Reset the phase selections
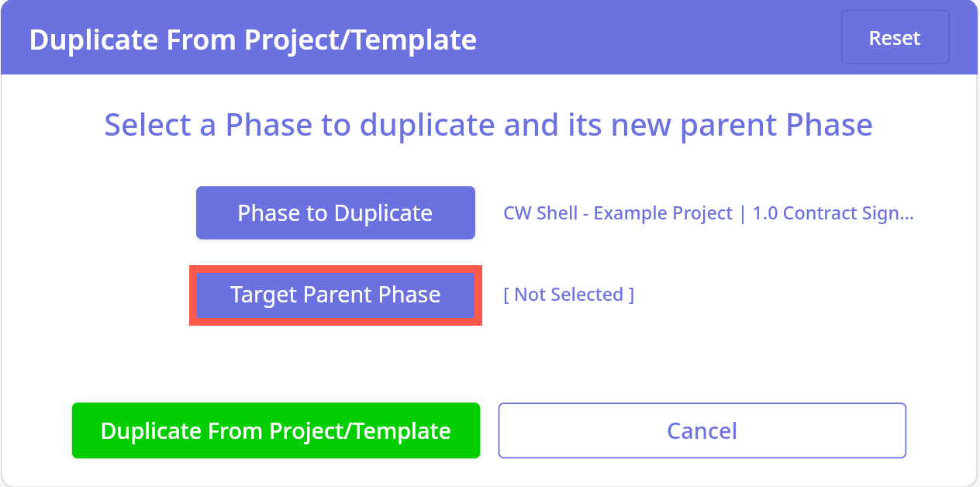Viewport: 980px width, 487px height. [x=895, y=38]
